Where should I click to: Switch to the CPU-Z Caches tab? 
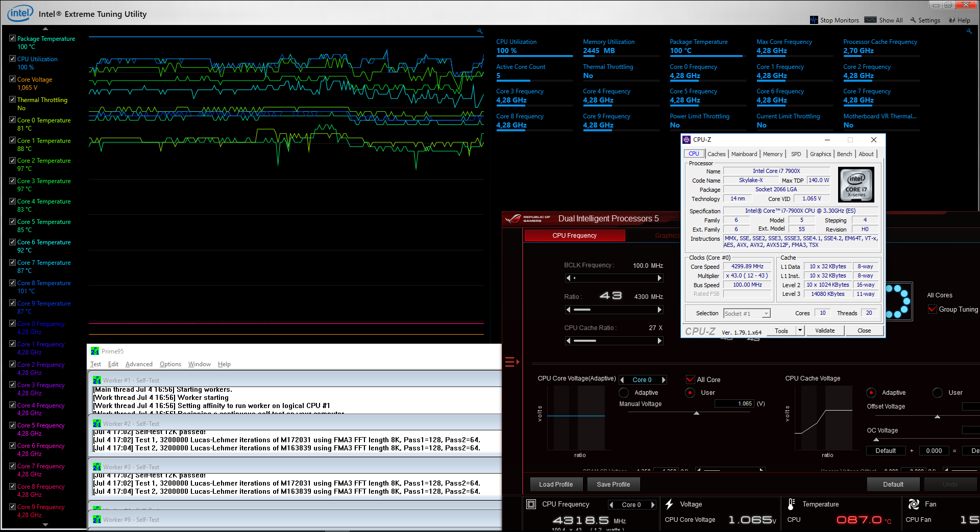pos(716,154)
